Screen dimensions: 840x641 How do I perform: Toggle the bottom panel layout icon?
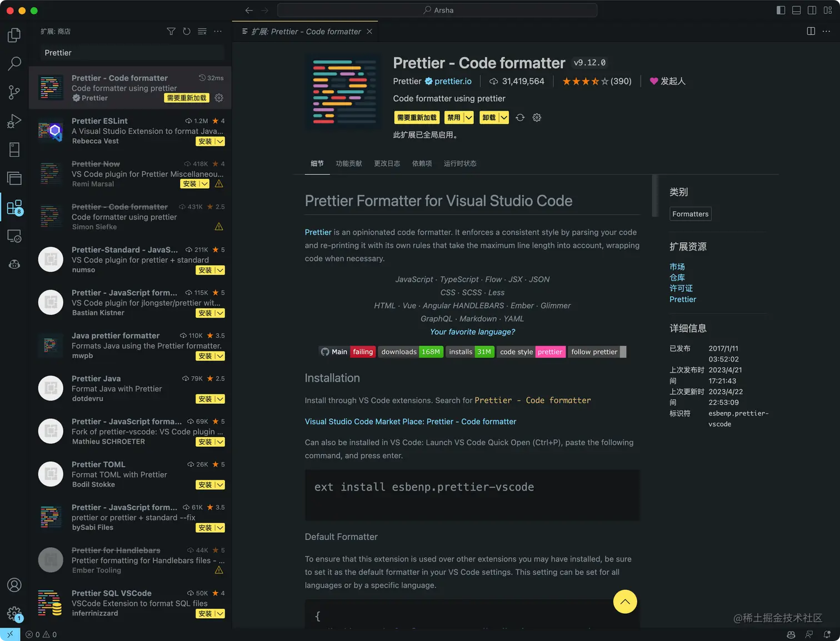(796, 10)
